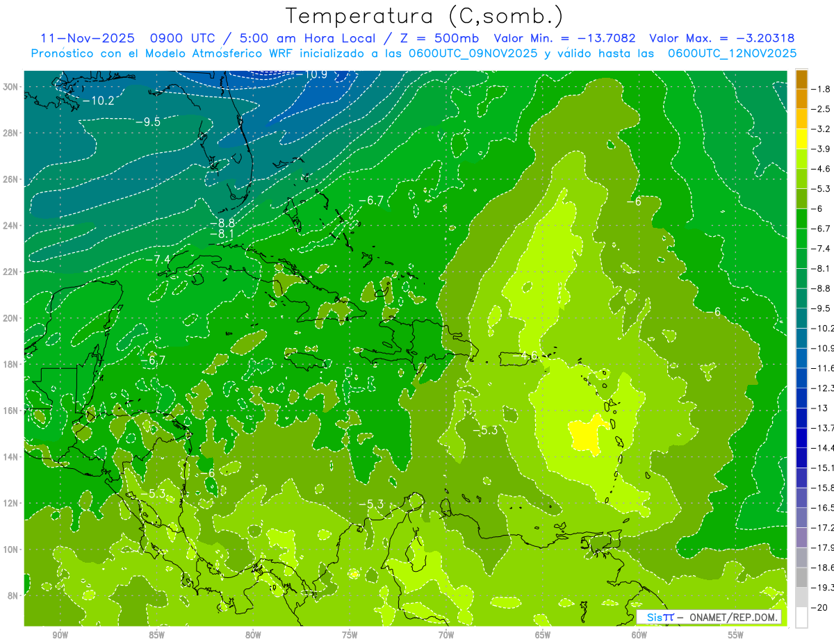Viewport: 834px width, 644px height.
Task: Click the "90W" longitude axis label
Action: 60,635
